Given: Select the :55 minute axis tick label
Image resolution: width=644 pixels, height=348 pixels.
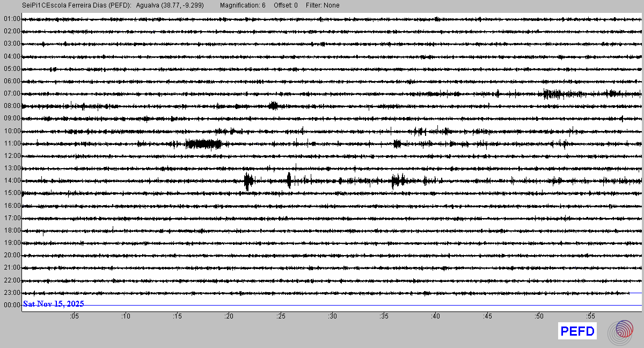Looking at the screenshot, I should tap(590, 316).
